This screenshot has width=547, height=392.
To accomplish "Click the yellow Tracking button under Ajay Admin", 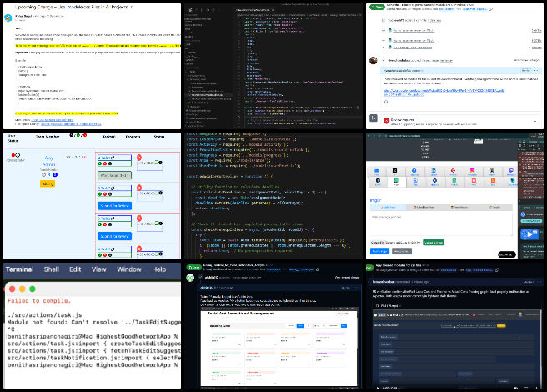I will tap(48, 183).
